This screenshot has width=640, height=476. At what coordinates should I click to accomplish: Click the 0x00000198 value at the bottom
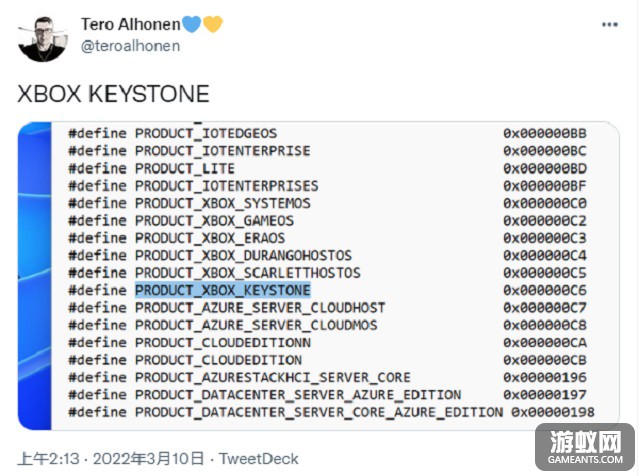tap(553, 412)
